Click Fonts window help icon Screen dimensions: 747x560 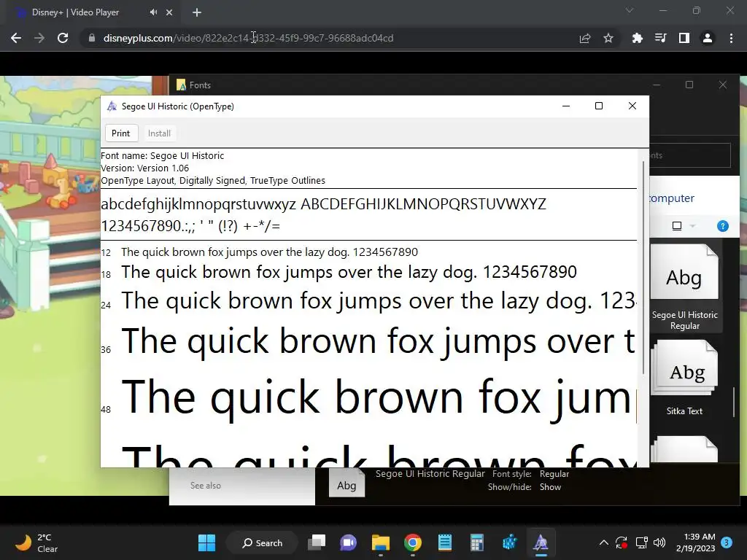coord(723,226)
